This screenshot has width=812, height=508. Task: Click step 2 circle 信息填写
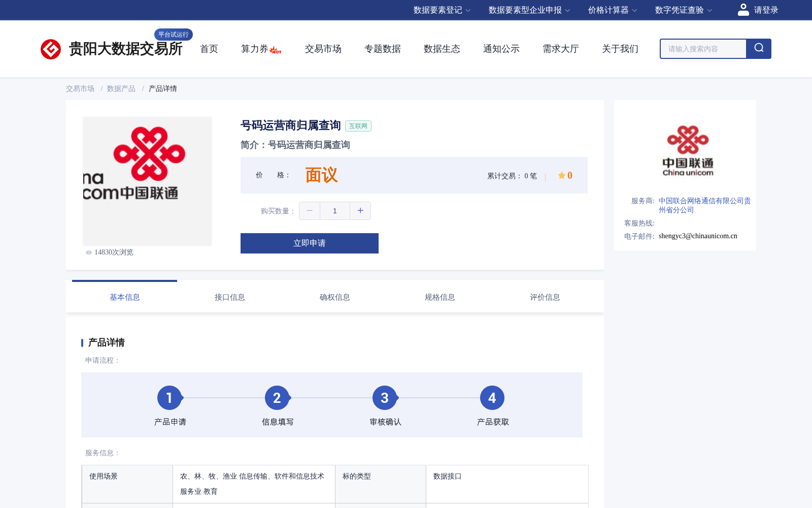point(277,398)
